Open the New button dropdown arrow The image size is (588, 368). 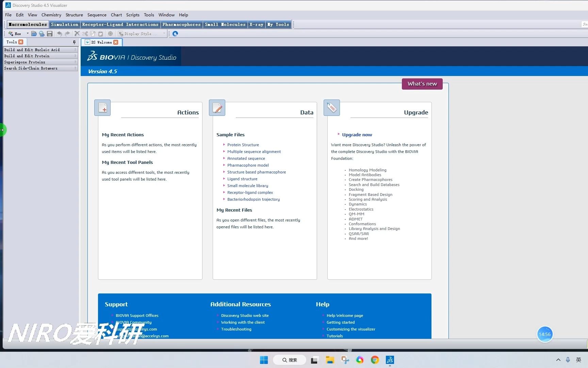28,34
